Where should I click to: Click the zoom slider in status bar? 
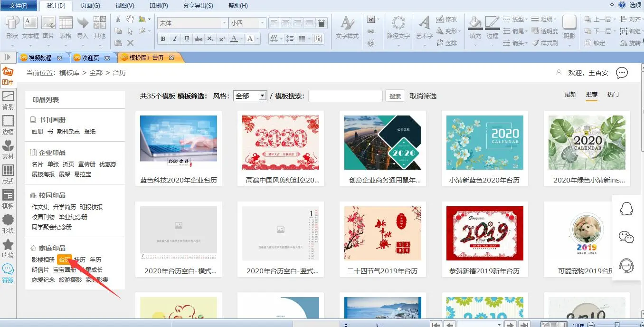point(616,325)
